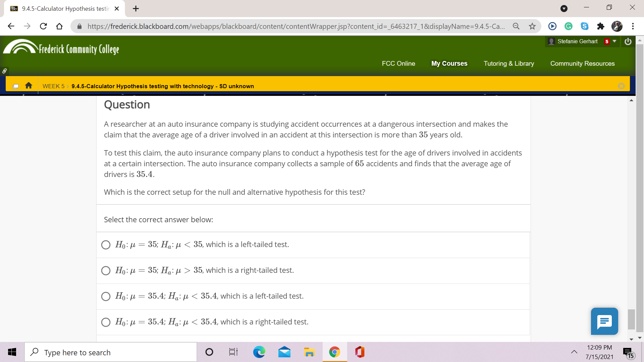
Task: Open Community Resources
Action: [582, 63]
